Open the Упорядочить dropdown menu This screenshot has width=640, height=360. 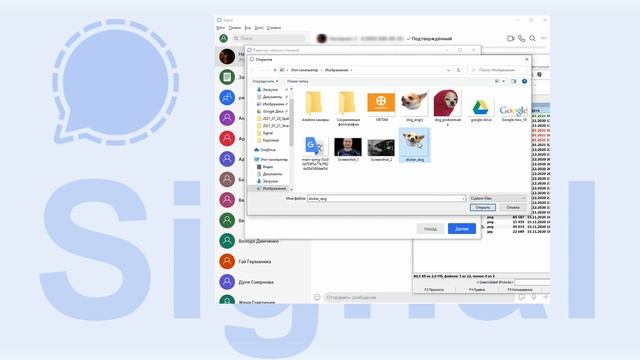click(265, 81)
